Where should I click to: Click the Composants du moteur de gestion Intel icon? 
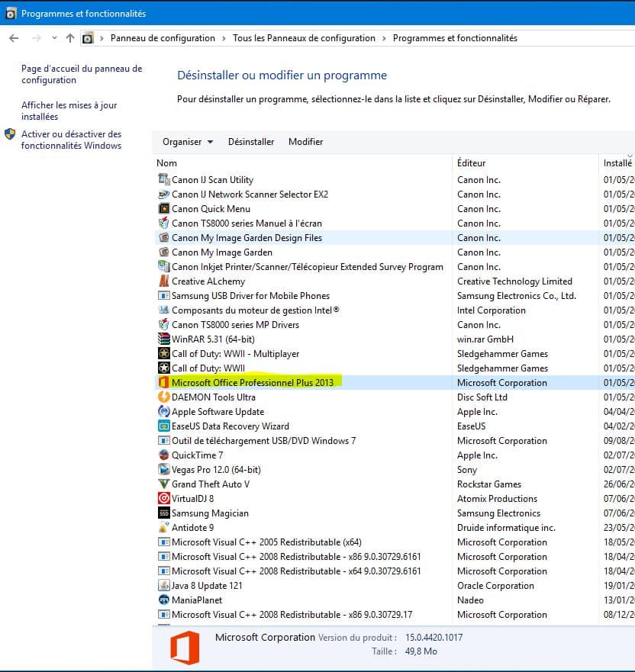pos(164,310)
